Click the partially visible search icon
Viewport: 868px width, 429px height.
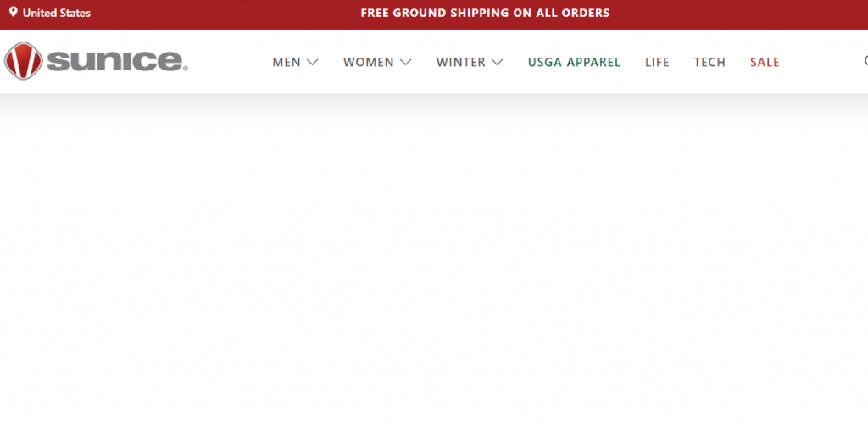click(x=865, y=61)
